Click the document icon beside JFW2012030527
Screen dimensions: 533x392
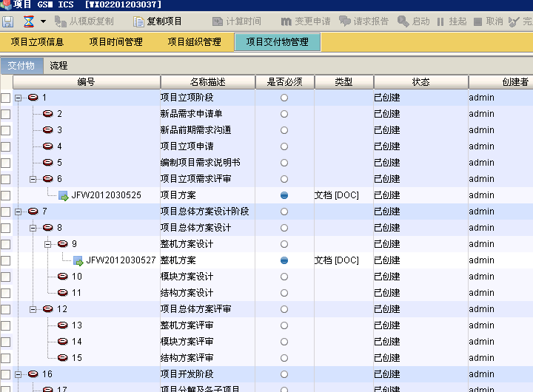click(x=78, y=260)
